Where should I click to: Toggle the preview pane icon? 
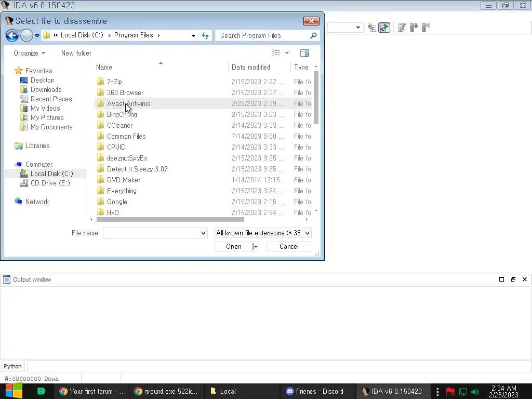click(304, 53)
